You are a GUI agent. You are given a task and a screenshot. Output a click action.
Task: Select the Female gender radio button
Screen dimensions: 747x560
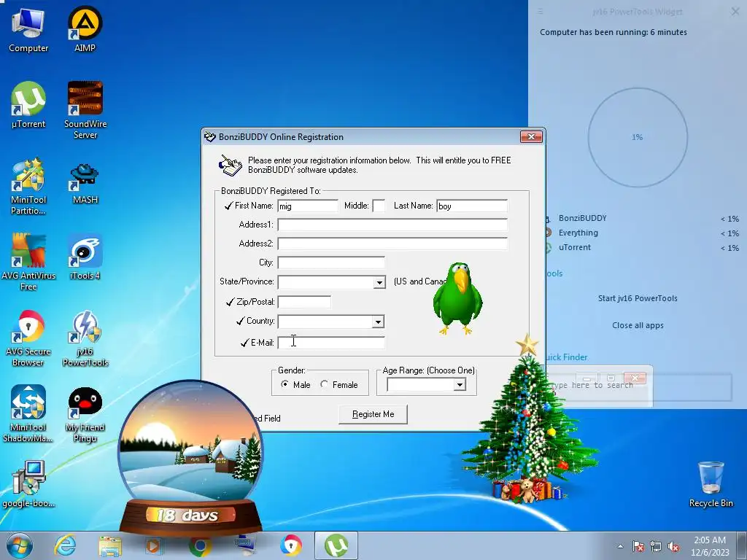point(324,384)
